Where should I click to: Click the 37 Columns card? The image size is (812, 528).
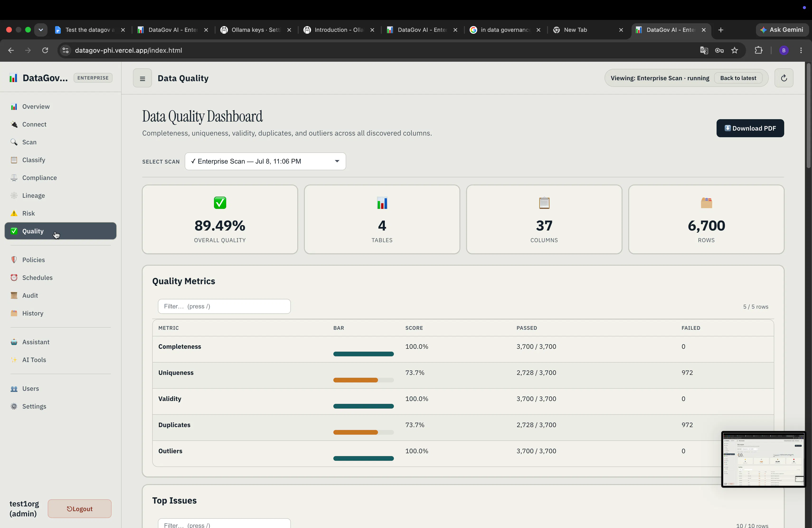pos(544,219)
